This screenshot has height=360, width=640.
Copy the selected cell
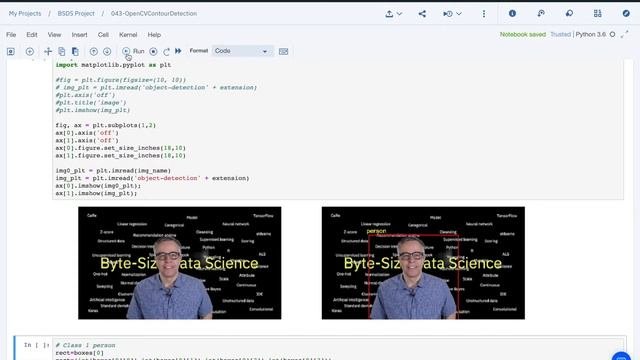pos(62,51)
